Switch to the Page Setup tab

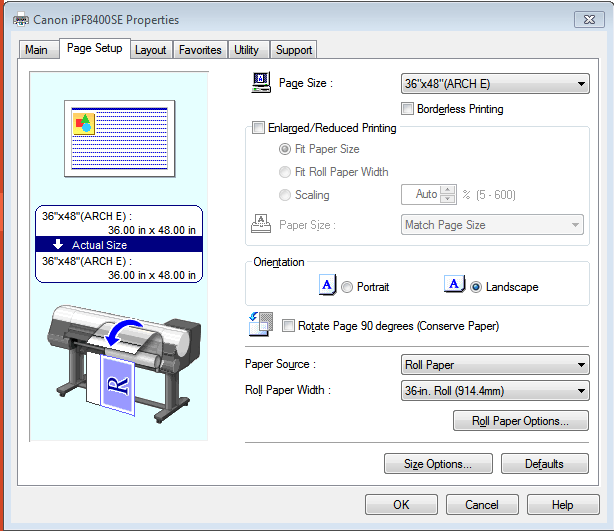tap(95, 48)
